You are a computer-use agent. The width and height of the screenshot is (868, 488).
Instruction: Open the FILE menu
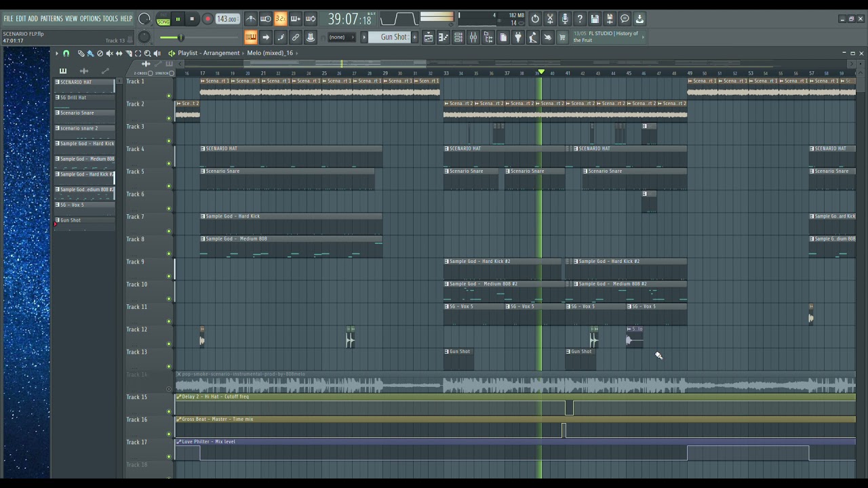click(8, 18)
